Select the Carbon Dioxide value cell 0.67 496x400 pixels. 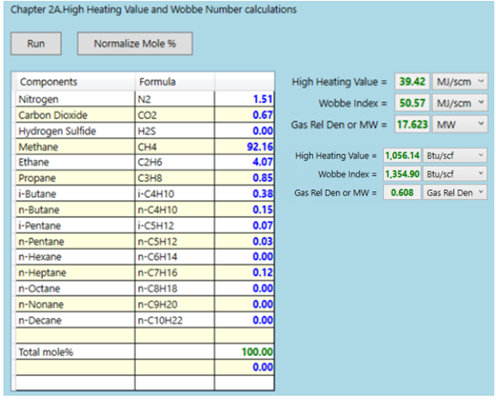[x=244, y=115]
